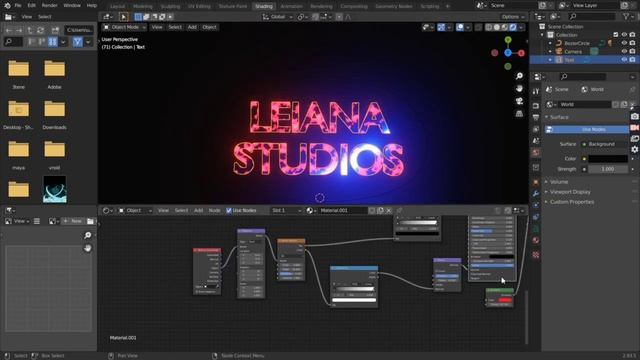Image resolution: width=640 pixels, height=360 pixels.
Task: Click the image editor pan hand icon
Action: click(x=87, y=248)
